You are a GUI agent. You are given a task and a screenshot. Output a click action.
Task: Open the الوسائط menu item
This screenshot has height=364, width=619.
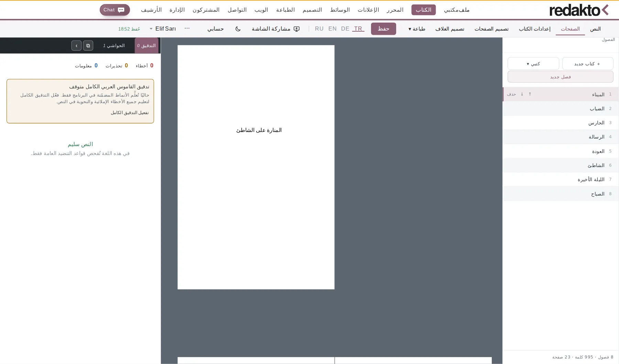tap(340, 10)
